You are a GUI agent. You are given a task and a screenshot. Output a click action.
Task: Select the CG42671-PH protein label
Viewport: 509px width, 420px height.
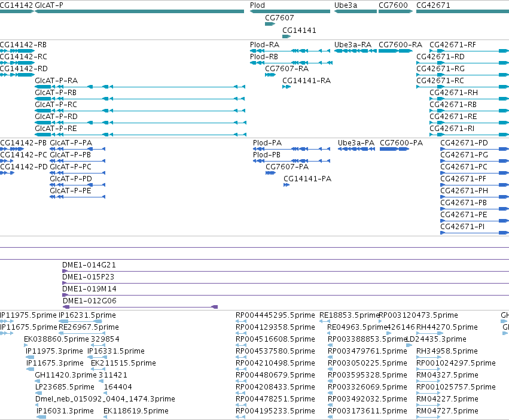[x=464, y=190]
